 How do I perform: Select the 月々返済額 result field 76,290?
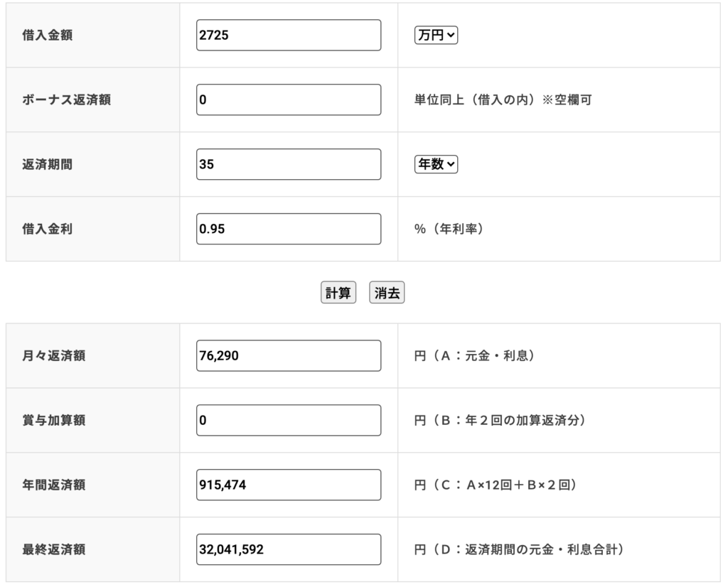tap(289, 355)
